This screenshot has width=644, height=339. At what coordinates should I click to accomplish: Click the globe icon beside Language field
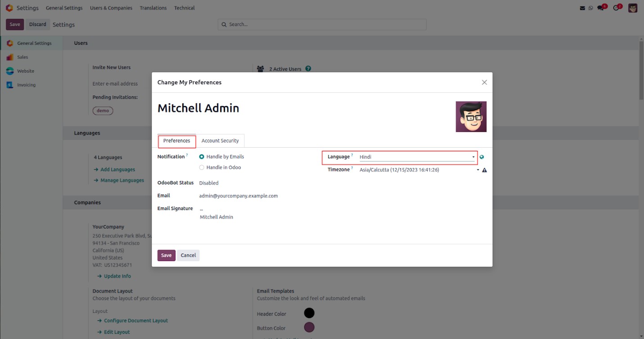coord(482,157)
